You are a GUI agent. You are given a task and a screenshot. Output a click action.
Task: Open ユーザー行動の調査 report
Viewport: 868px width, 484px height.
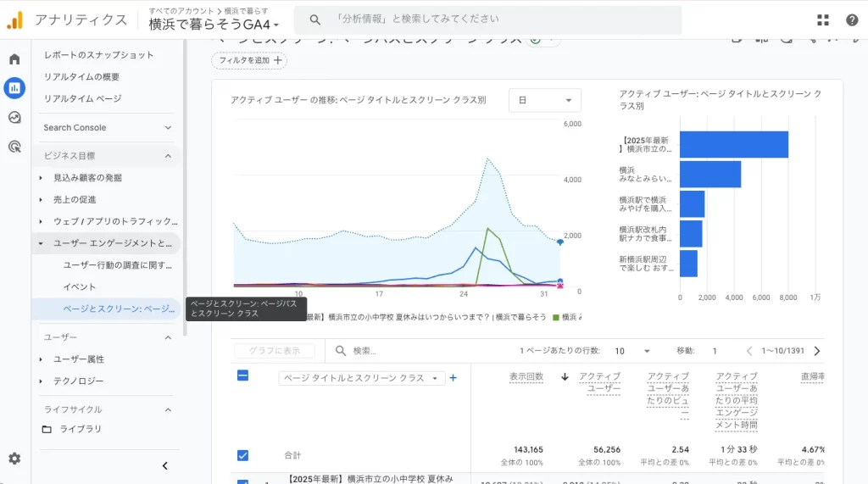coord(117,265)
